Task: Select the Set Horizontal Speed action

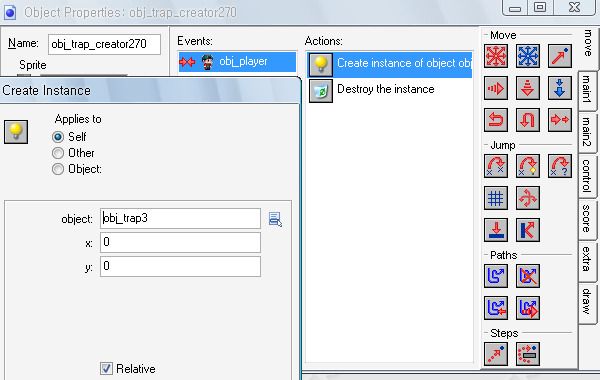Action: point(496,88)
